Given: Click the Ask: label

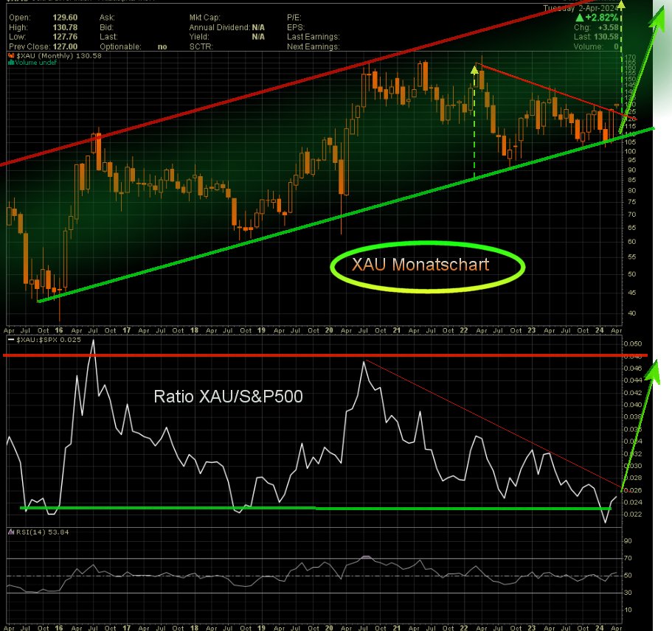Looking at the screenshot, I should (107, 18).
